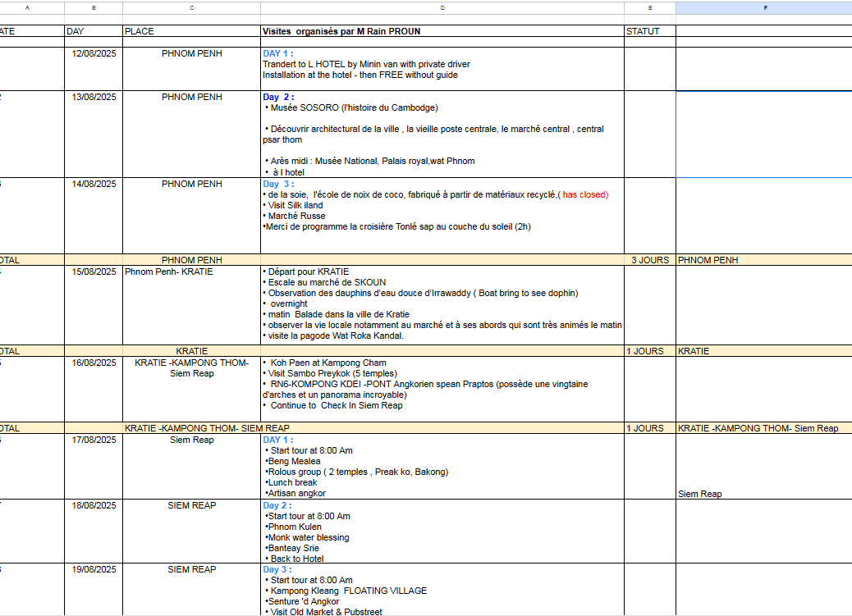Click itinerary cell with 'Visit Sambo Preykok'

click(442, 389)
